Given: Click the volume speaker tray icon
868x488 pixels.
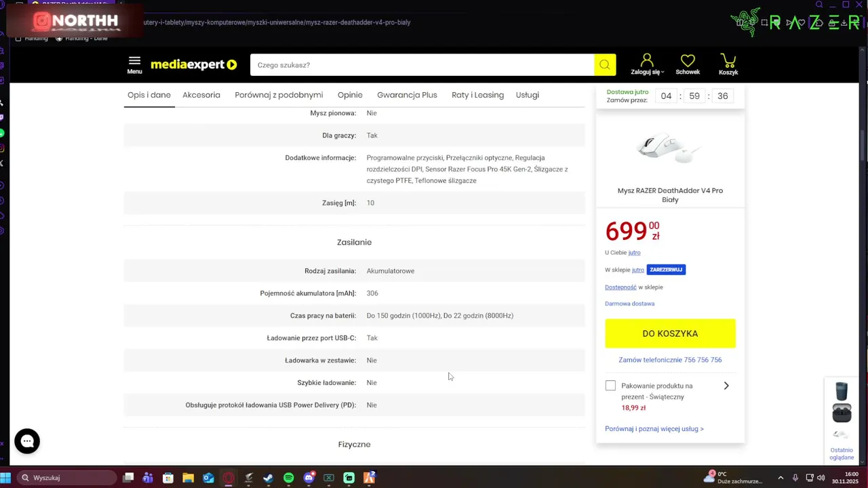Looking at the screenshot, I should pyautogui.click(x=821, y=478).
